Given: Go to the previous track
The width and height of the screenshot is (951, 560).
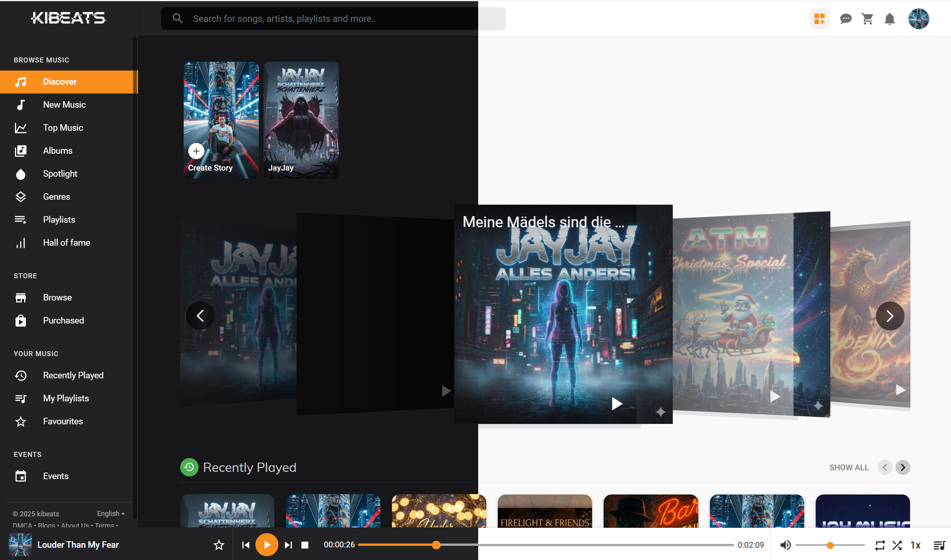Looking at the screenshot, I should [x=246, y=545].
